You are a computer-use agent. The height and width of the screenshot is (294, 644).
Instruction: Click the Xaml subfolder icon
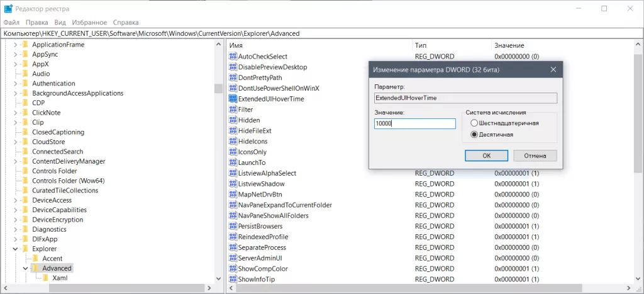click(x=46, y=278)
